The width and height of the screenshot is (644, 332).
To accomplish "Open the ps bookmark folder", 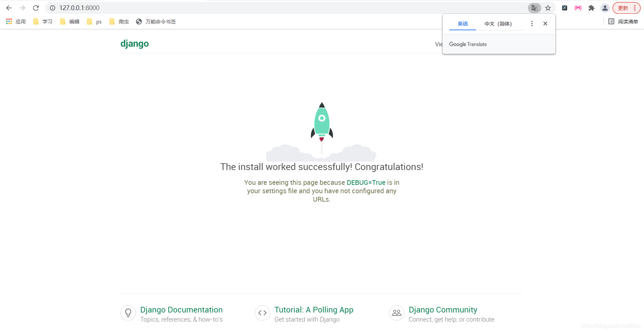I will click(94, 22).
